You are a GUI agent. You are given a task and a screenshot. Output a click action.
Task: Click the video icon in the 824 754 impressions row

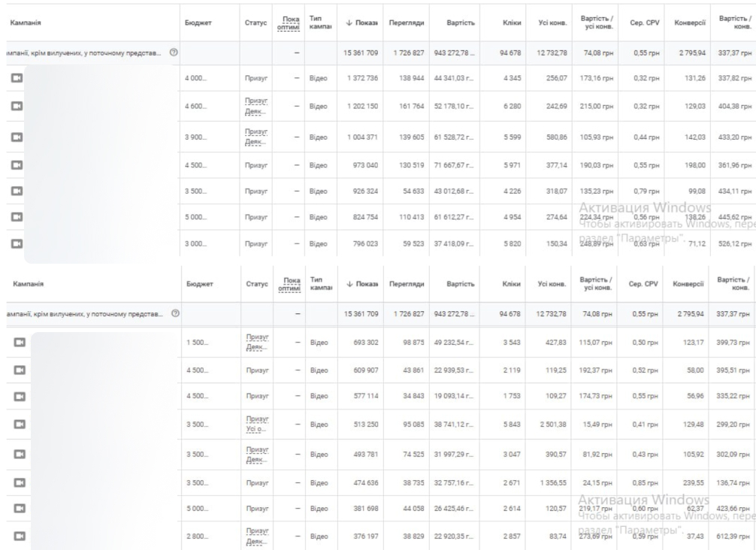[x=17, y=217]
